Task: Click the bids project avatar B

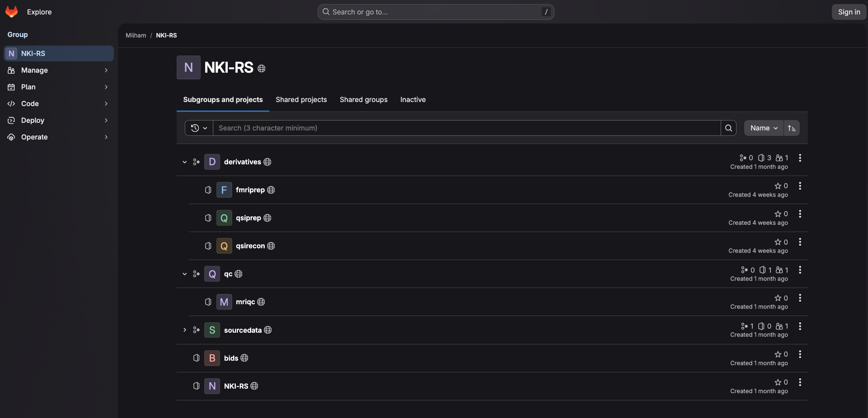Action: [x=212, y=358]
